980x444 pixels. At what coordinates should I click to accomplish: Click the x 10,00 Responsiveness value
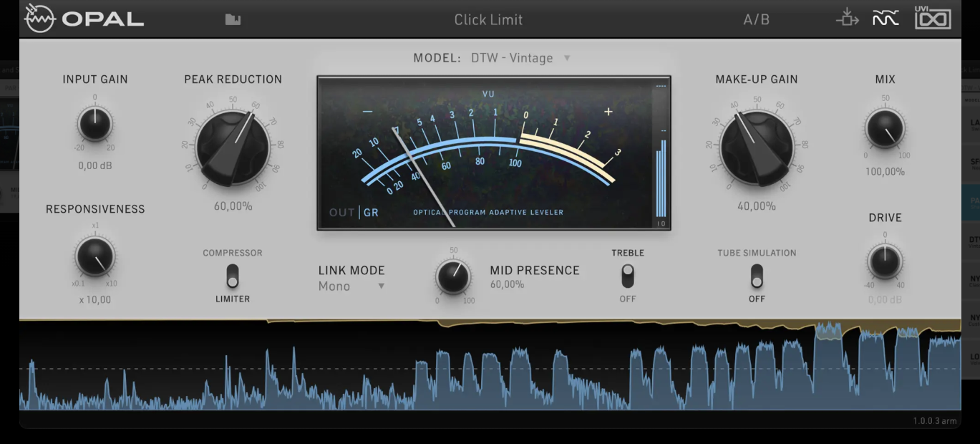pyautogui.click(x=95, y=300)
